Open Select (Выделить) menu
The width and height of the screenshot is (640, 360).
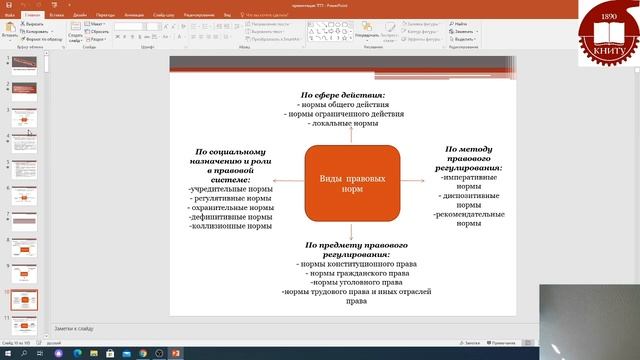[463, 39]
